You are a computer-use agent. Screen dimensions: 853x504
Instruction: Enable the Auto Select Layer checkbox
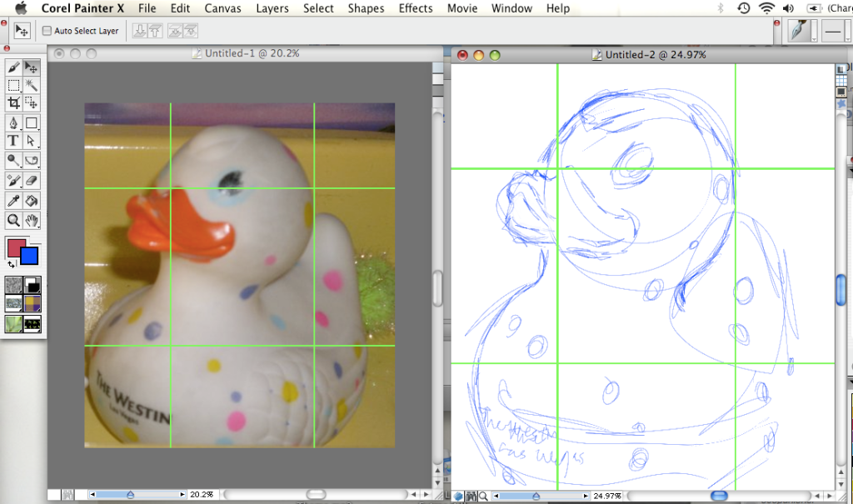click(x=47, y=31)
